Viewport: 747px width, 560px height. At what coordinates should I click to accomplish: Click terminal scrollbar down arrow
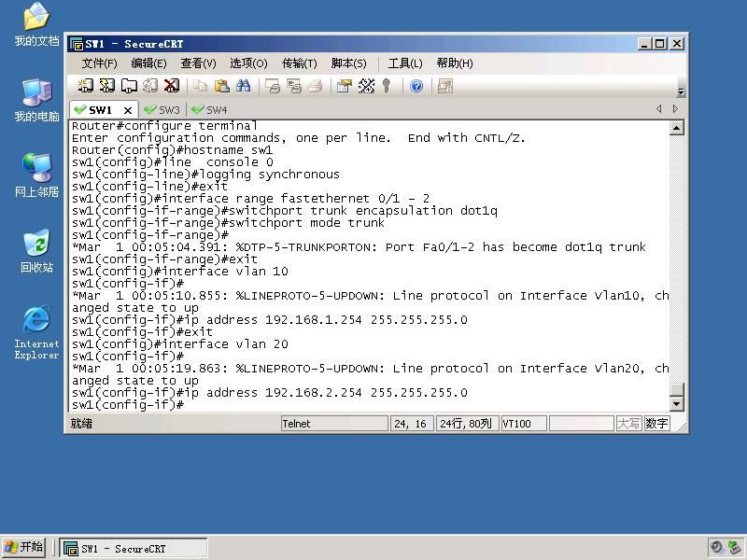(x=676, y=404)
